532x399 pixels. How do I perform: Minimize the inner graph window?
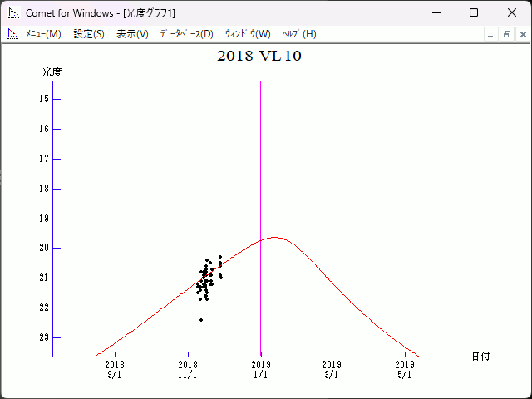(490, 34)
